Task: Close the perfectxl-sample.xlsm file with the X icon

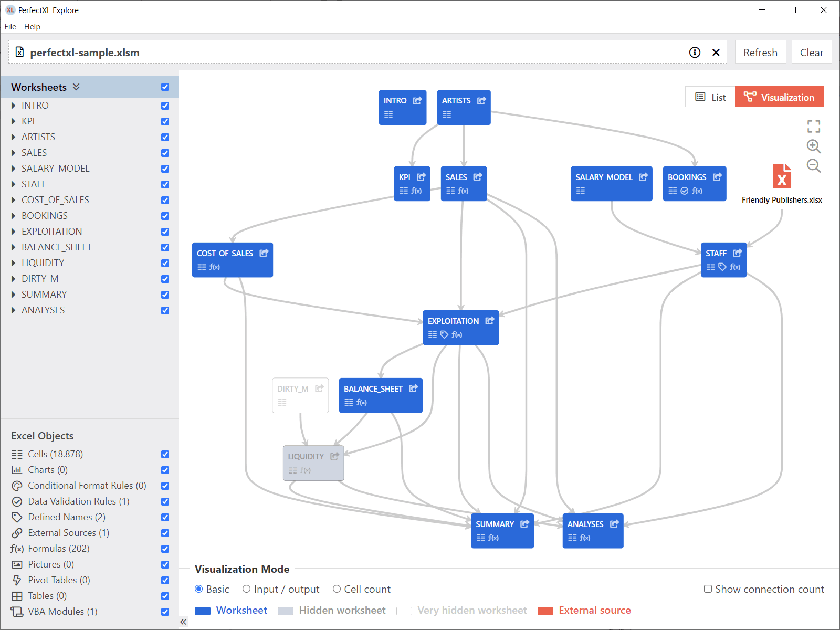Action: click(716, 52)
